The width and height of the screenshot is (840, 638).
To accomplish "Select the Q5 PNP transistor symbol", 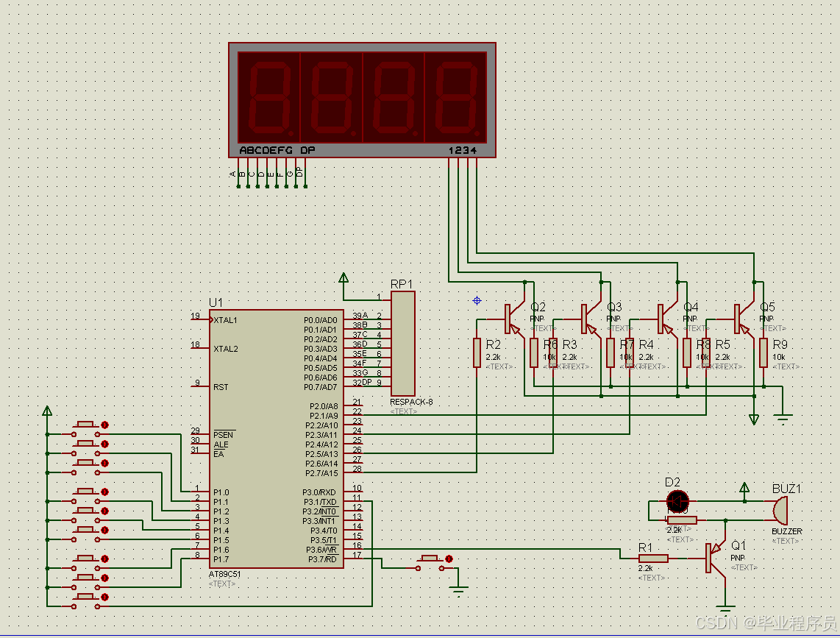I will 743,319.
